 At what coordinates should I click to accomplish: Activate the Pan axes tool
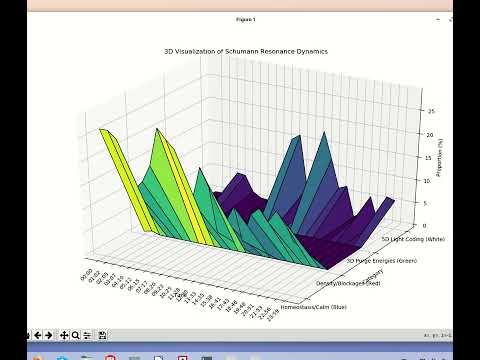pos(64,335)
